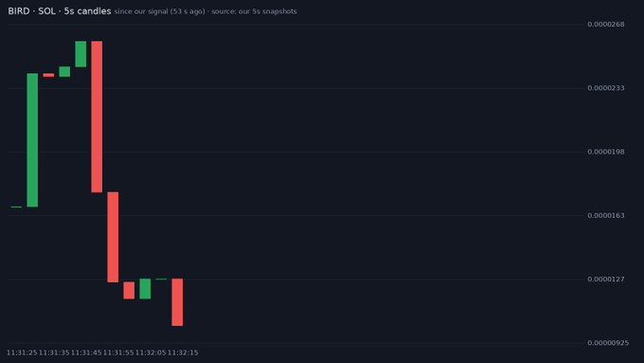
Task: Click the 11:31:25 time axis label
Action: pyautogui.click(x=22, y=353)
